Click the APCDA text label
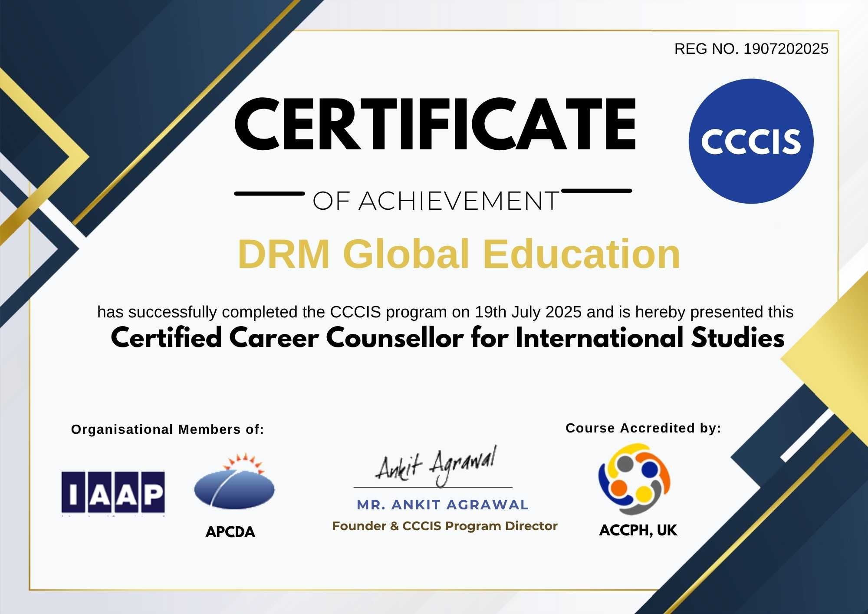The height and width of the screenshot is (614, 868). click(230, 532)
